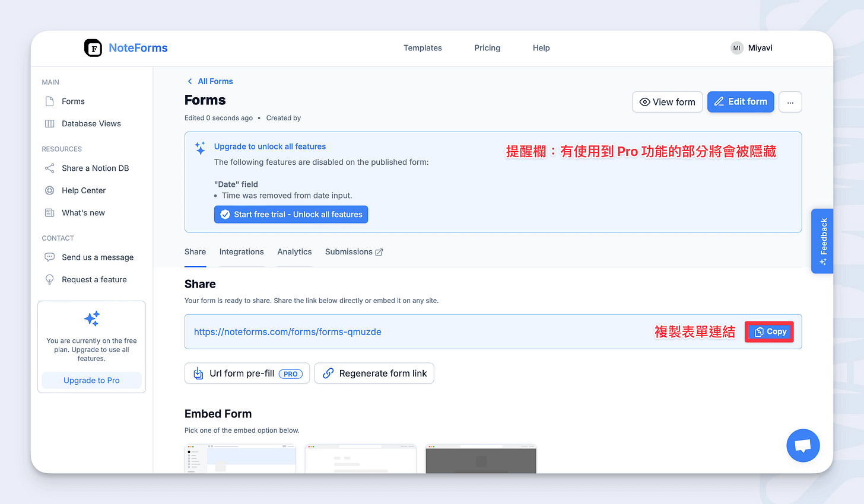The height and width of the screenshot is (504, 864).
Task: Click the Forms document icon in sidebar
Action: 50,101
